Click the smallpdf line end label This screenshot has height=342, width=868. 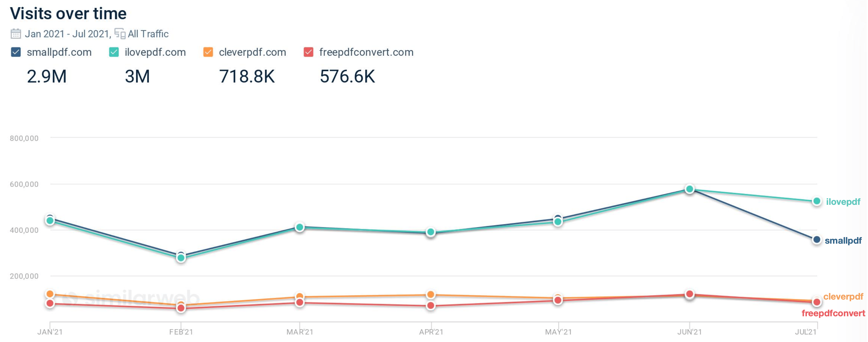843,240
